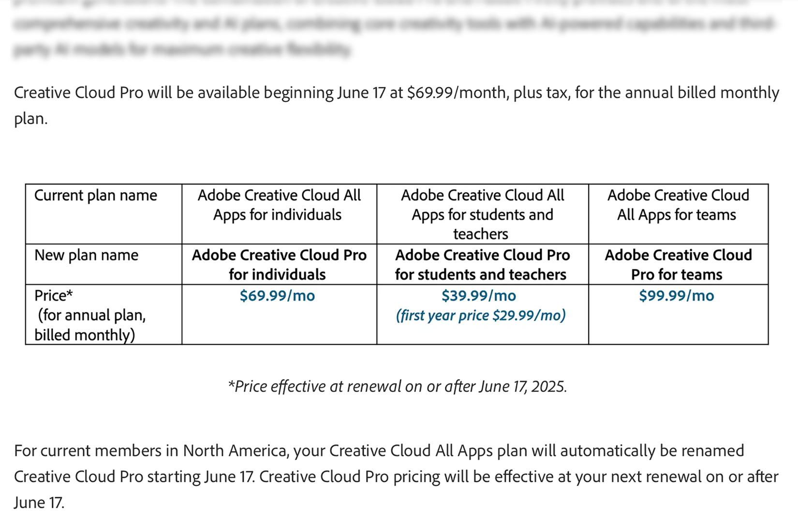Click "(for annual plan, billed monthly)" text
This screenshot has height=532, width=798.
click(x=90, y=325)
